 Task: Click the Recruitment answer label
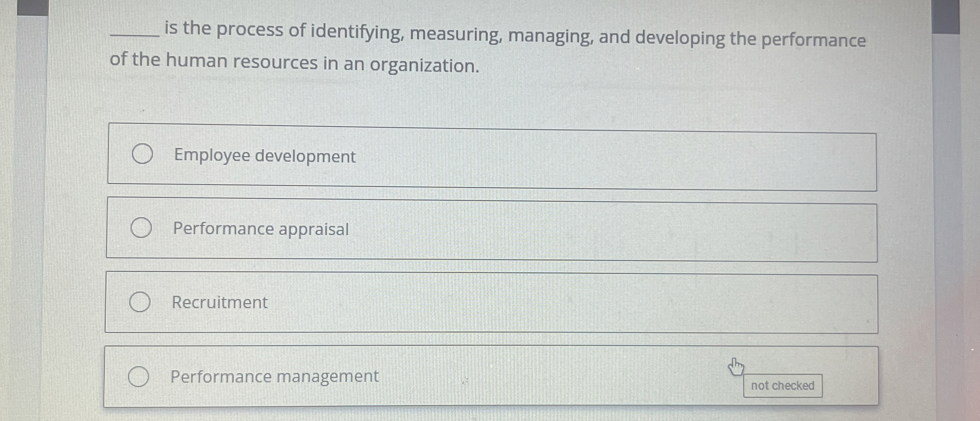[219, 302]
